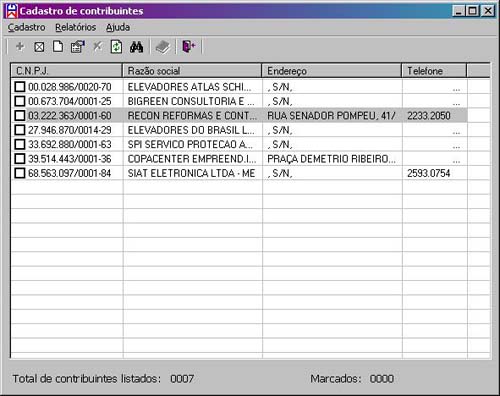Click the grey book toolbar icon
Image resolution: width=500 pixels, height=396 pixels.
click(163, 47)
